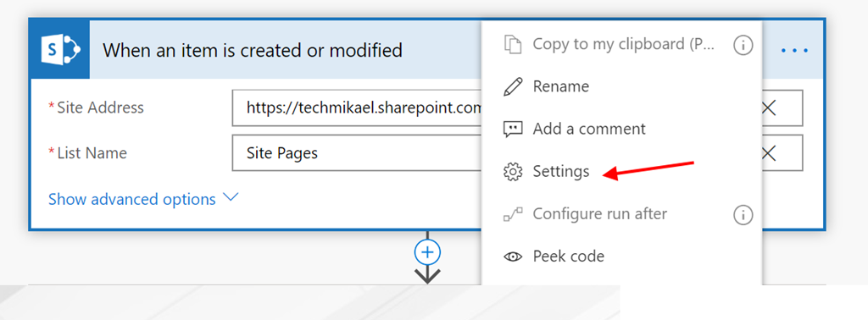Click the info icon beside Configure run after
Viewport: 868px width, 320px height.
pyautogui.click(x=743, y=214)
